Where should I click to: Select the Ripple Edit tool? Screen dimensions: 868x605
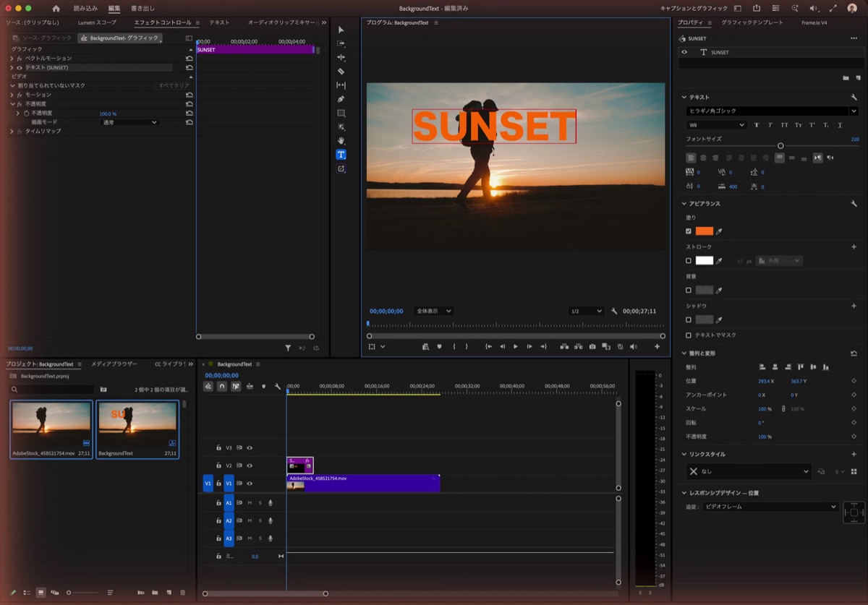coord(341,57)
